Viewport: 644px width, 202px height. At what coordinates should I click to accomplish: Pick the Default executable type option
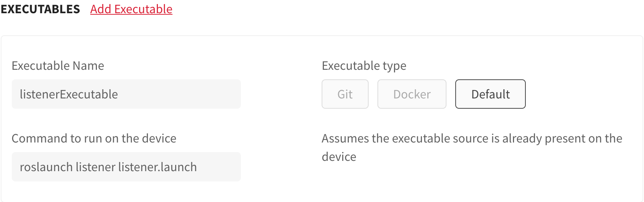490,94
